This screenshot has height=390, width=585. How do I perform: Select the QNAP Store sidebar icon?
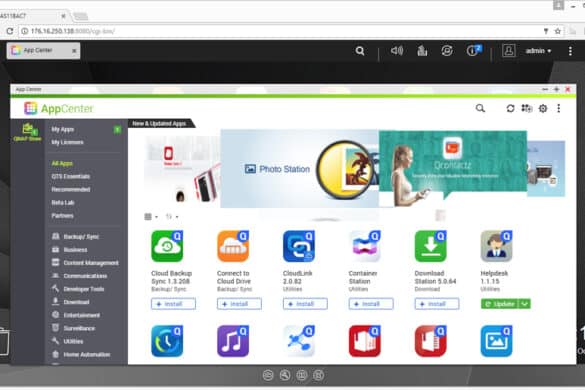click(28, 132)
